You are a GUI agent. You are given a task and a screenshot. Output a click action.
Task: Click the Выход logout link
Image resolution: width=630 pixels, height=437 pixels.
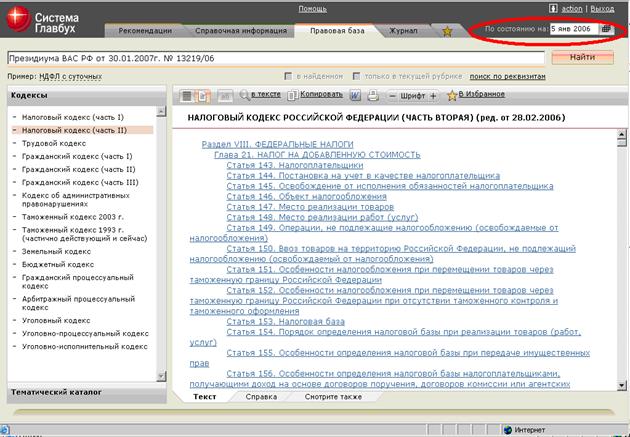pyautogui.click(x=602, y=8)
